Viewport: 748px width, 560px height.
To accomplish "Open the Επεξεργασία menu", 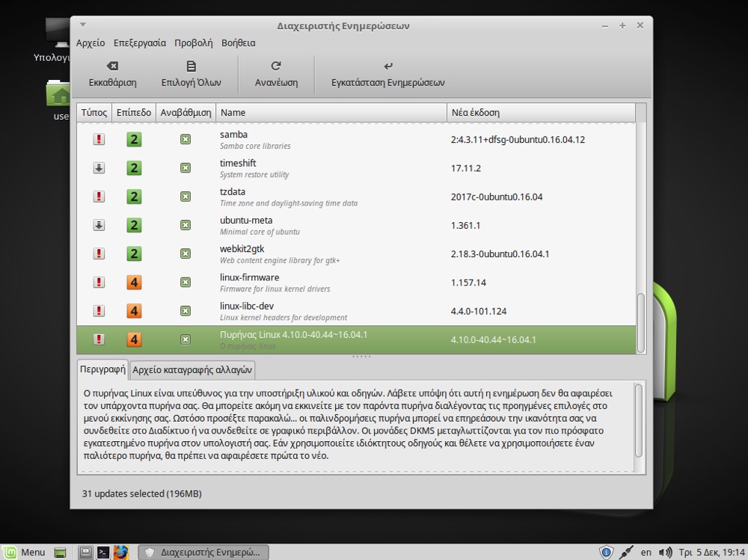I will click(140, 43).
